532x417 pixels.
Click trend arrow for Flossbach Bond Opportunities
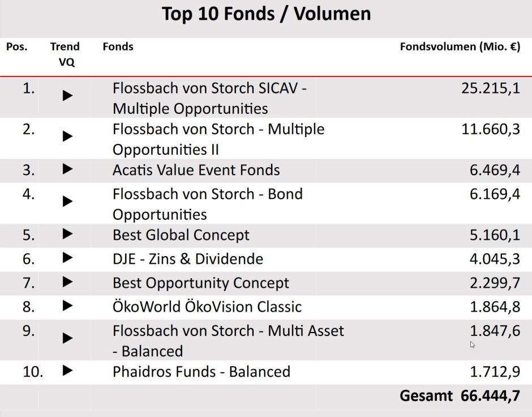[x=68, y=201]
